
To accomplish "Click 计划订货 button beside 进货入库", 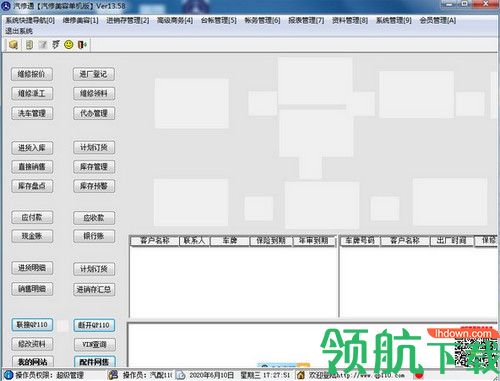I will pyautogui.click(x=94, y=148).
